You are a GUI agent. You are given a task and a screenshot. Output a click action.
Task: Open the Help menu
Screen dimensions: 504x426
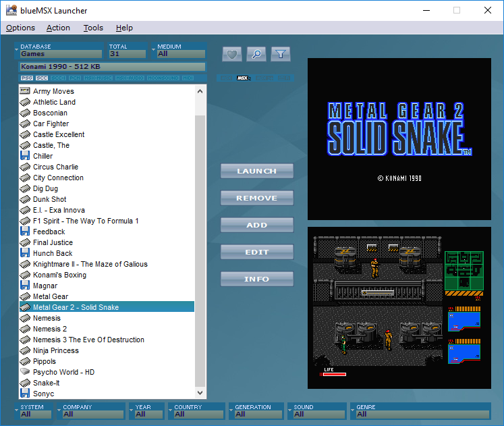point(124,28)
